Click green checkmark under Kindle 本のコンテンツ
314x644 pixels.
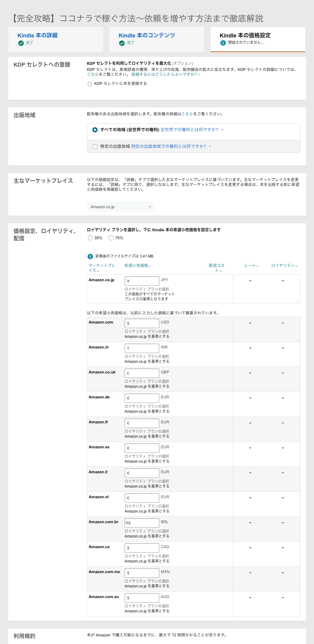point(122,43)
